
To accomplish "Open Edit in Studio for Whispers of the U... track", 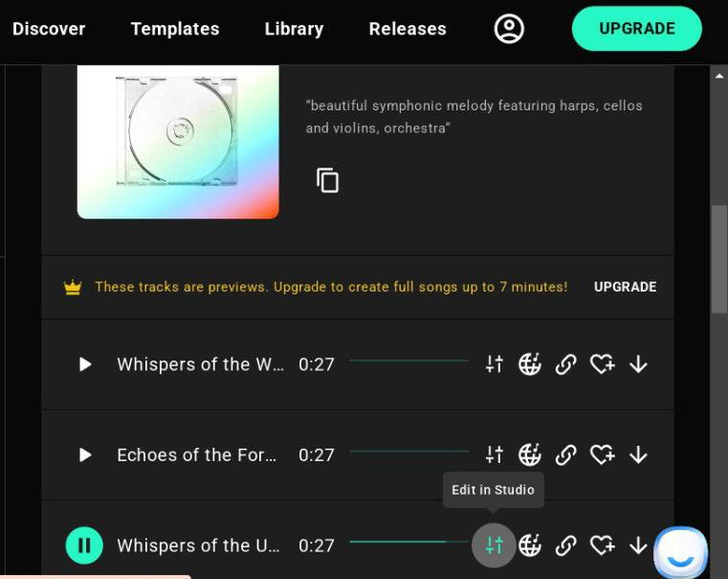I will 494,546.
